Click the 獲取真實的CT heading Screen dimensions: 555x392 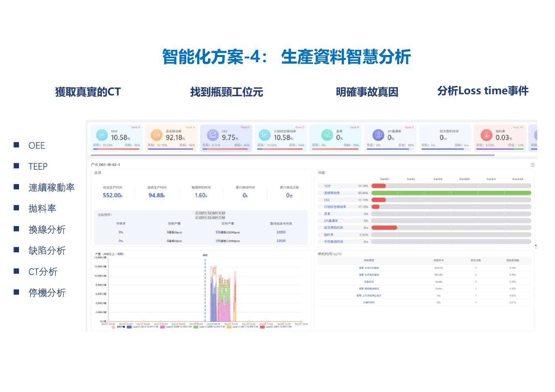pyautogui.click(x=88, y=92)
